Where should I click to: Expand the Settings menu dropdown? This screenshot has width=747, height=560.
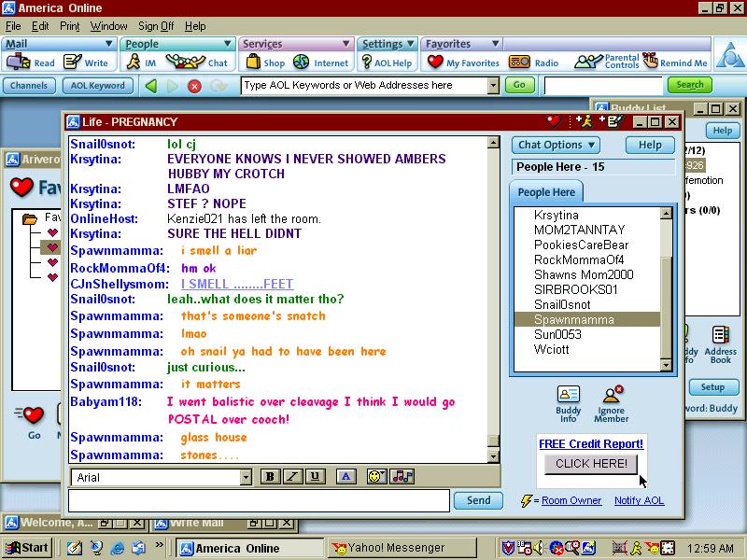click(410, 44)
